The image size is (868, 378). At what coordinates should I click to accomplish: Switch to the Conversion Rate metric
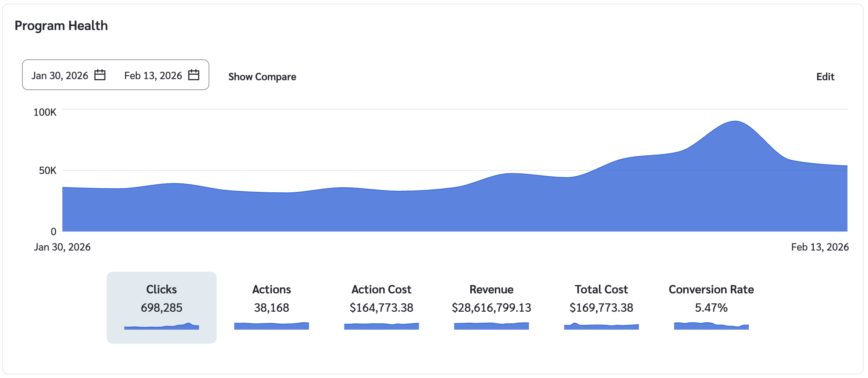pyautogui.click(x=711, y=289)
